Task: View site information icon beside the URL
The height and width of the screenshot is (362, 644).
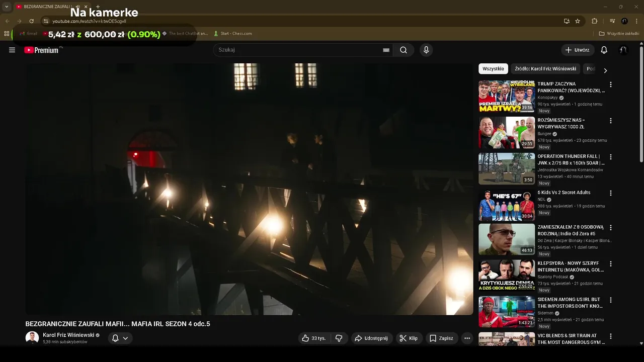Action: coord(45,21)
